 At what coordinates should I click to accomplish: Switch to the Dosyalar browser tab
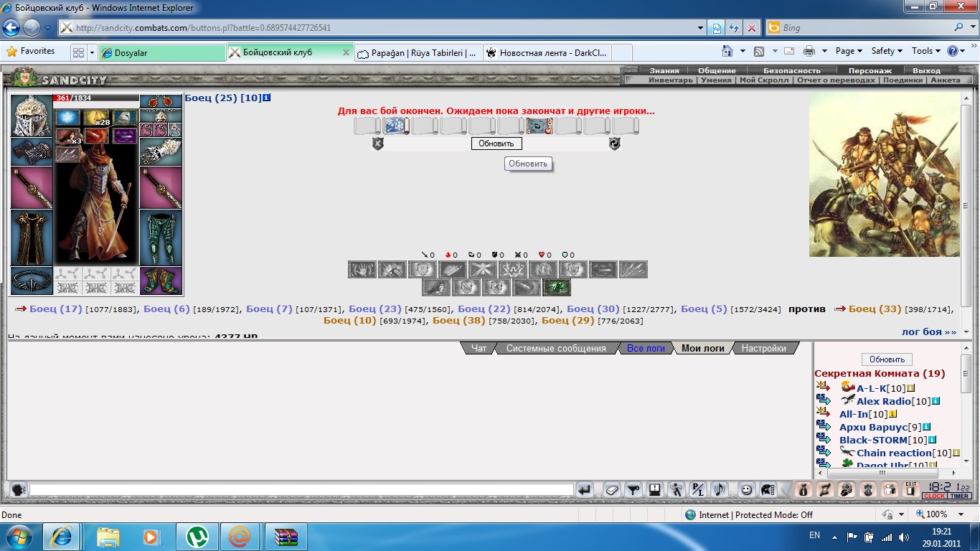click(x=162, y=52)
